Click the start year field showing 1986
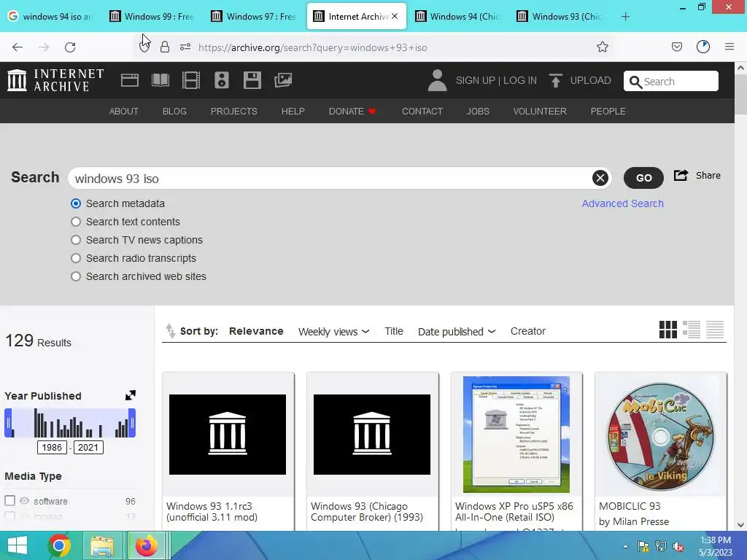The height and width of the screenshot is (560, 747). (52, 447)
